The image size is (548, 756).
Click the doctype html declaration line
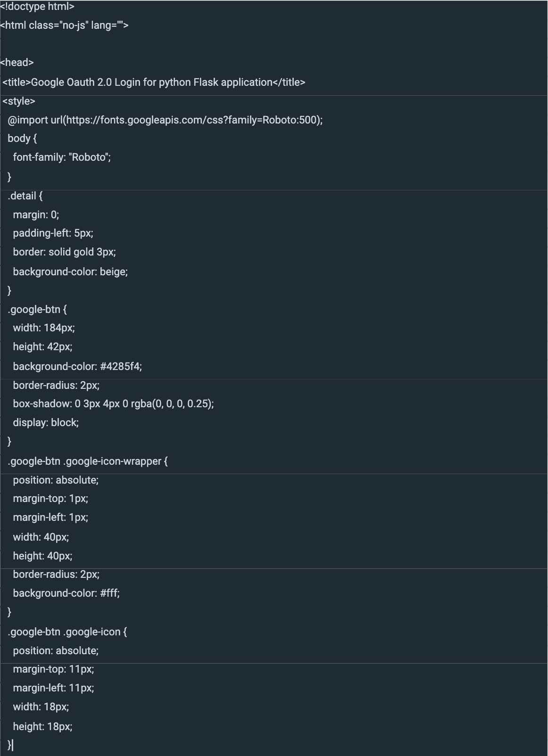[37, 7]
